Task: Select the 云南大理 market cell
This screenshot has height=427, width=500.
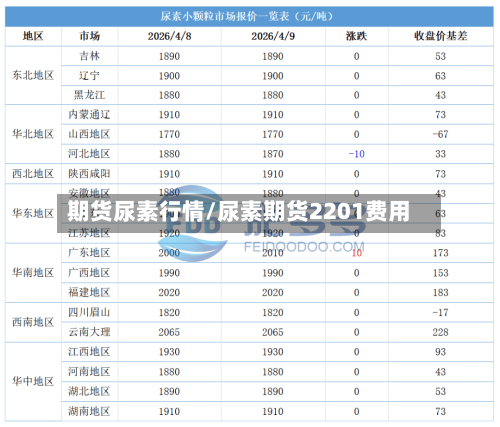Action: (x=89, y=332)
